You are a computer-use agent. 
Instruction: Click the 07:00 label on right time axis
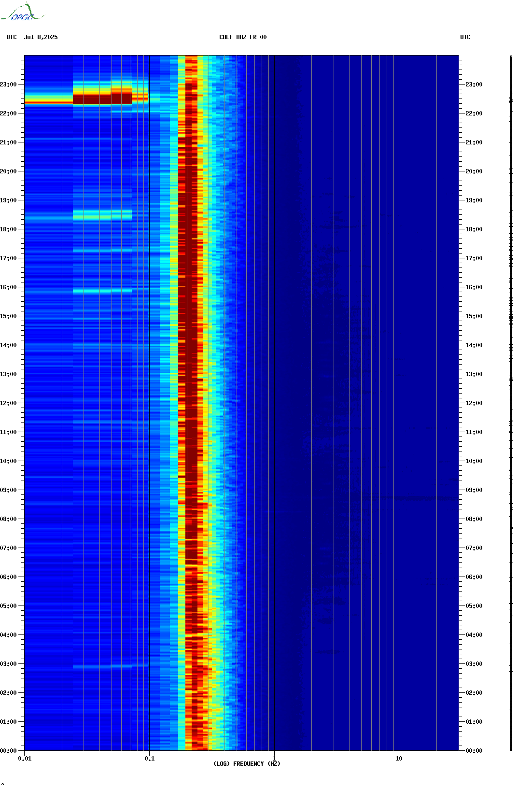coord(474,548)
